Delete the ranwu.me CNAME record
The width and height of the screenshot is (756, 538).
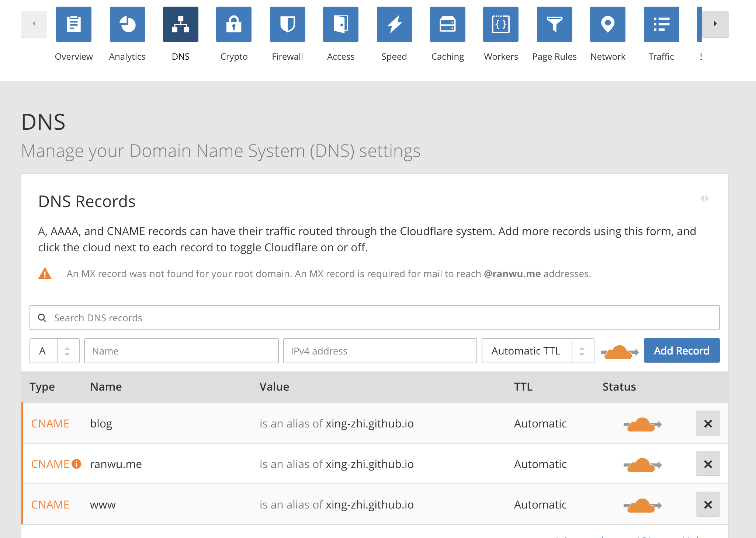(707, 464)
